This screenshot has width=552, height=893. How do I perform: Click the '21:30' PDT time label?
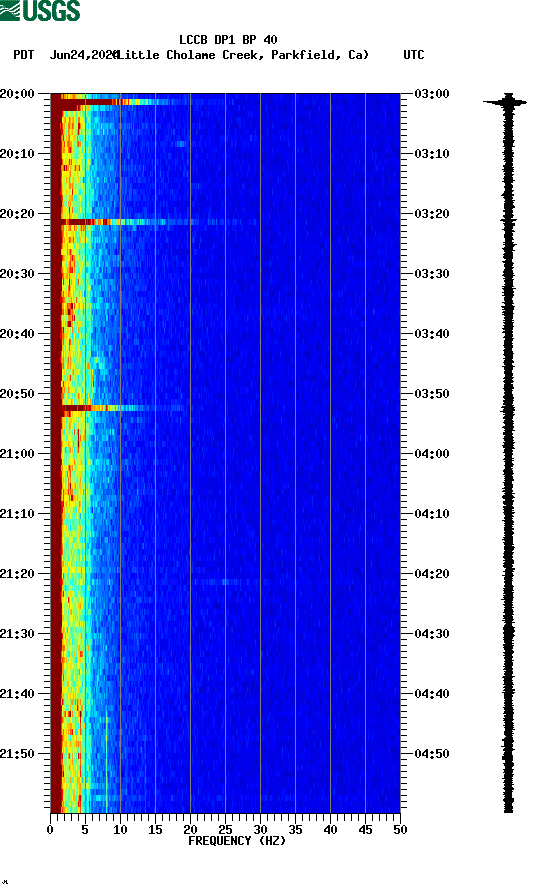click(x=17, y=634)
